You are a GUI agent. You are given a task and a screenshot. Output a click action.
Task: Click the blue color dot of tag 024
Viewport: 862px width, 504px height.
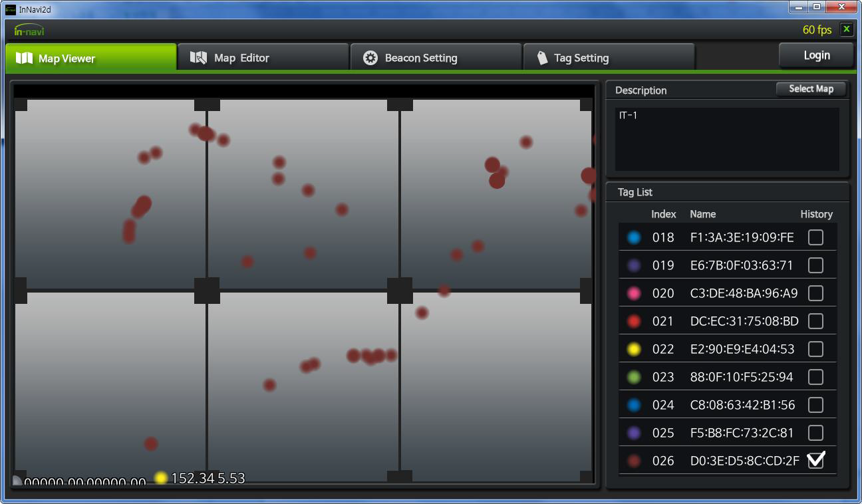pyautogui.click(x=634, y=405)
